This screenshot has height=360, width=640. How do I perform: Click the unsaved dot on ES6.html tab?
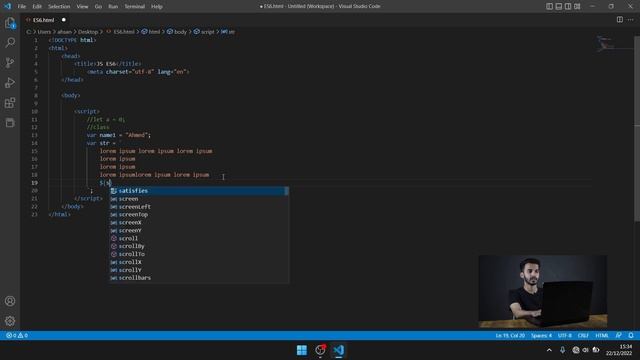coord(64,20)
